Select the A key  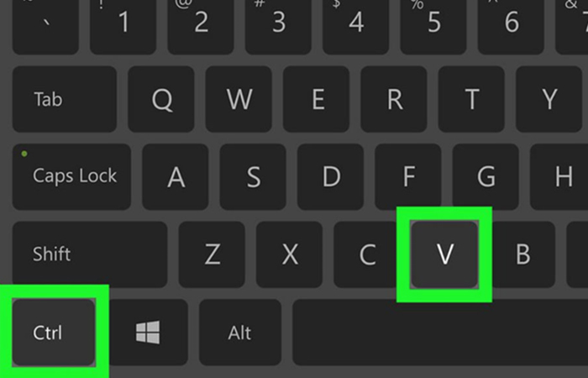[x=176, y=176]
